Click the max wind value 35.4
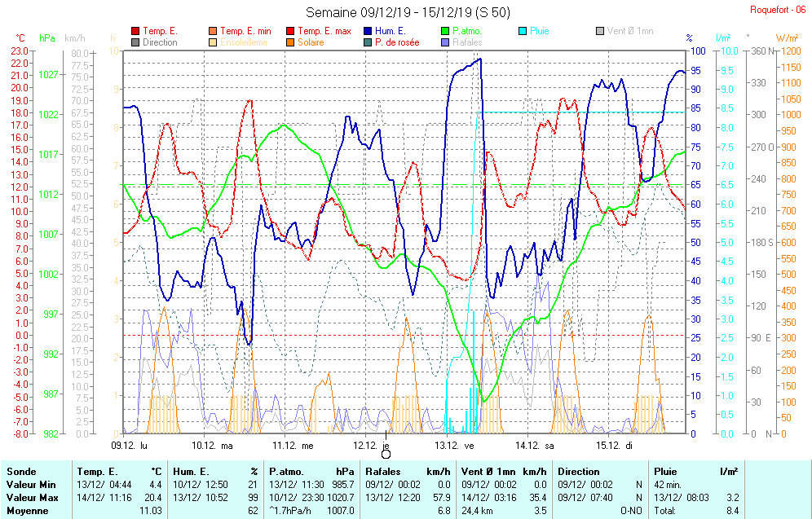This screenshot has width=812, height=519. (x=537, y=498)
